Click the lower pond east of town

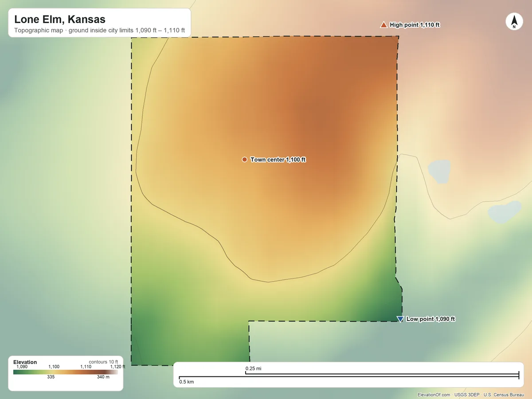(x=505, y=212)
